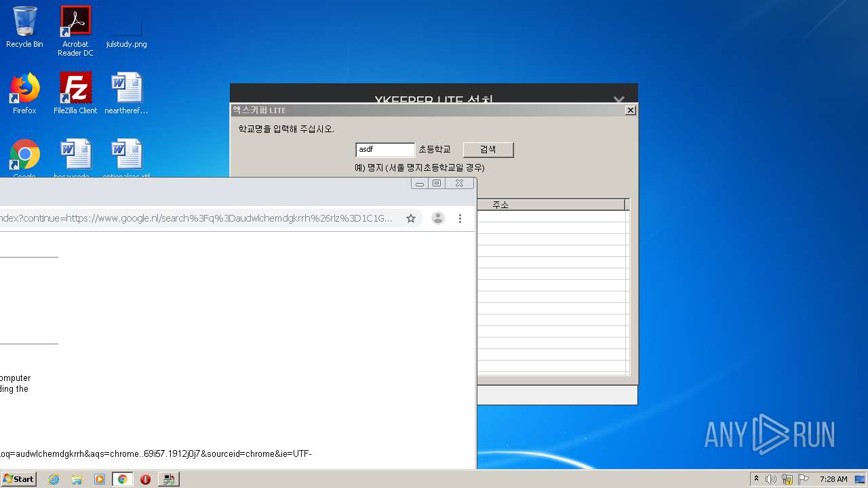Open the Action Center flag icon
This screenshot has height=488, width=868.
coord(804,479)
